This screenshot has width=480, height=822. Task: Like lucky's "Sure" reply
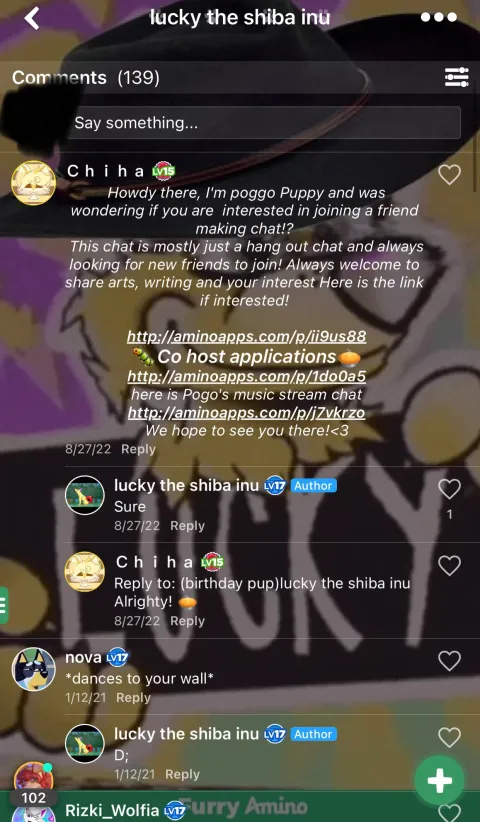pyautogui.click(x=449, y=489)
